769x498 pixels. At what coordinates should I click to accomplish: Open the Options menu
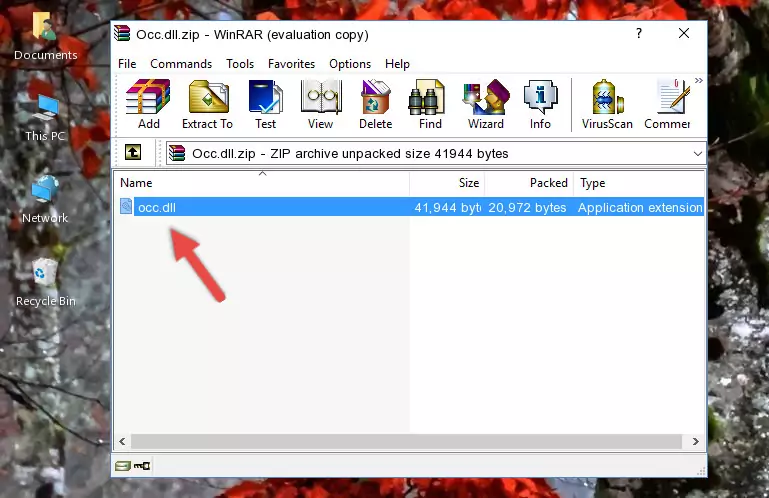[350, 64]
